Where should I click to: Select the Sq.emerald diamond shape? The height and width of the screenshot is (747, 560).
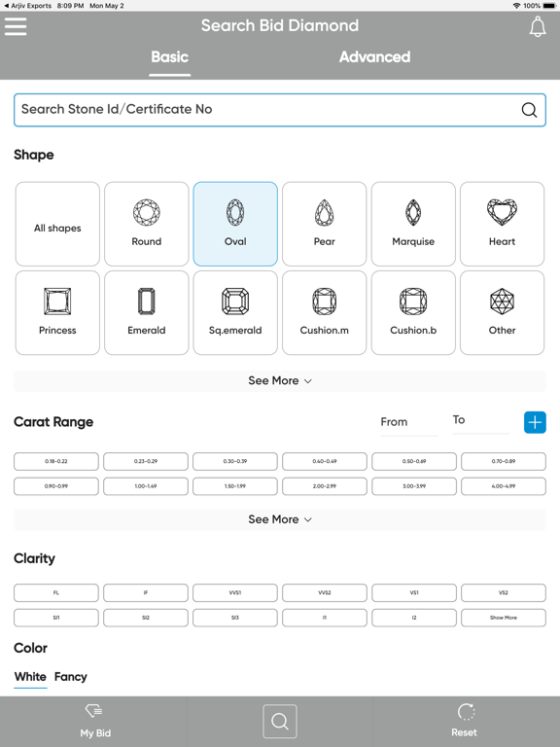click(x=235, y=313)
